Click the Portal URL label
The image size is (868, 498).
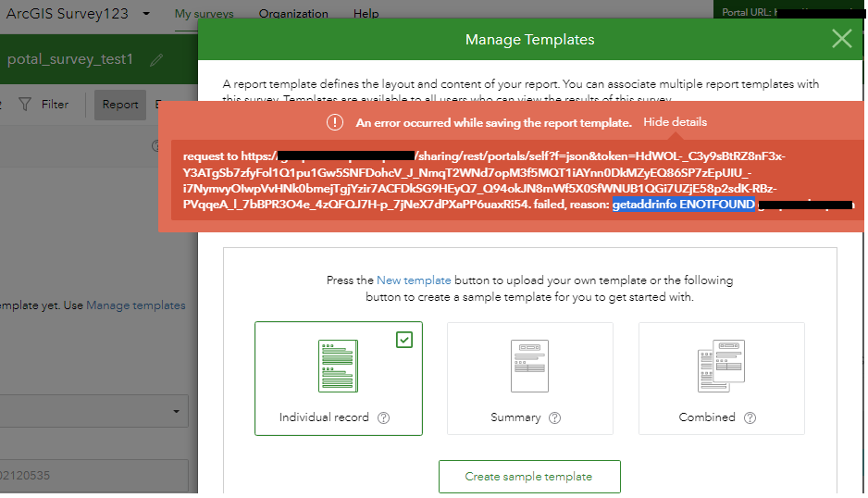coord(747,12)
